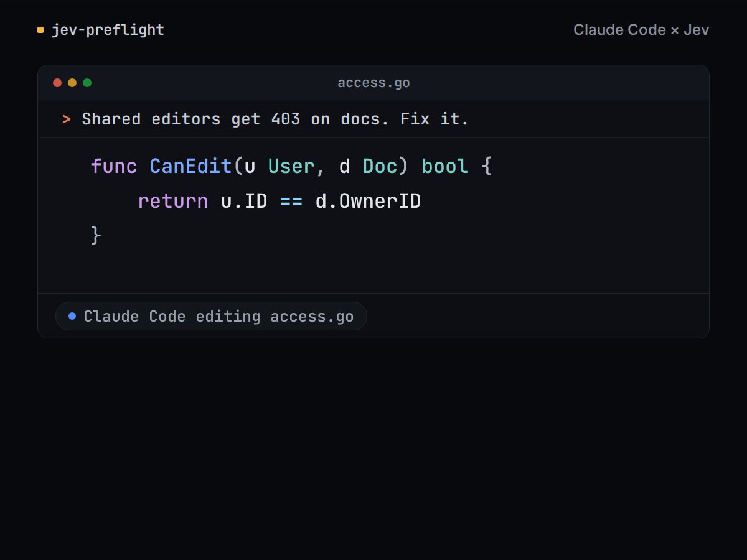This screenshot has height=560, width=747.
Task: Click the 'jev-preflight' project label
Action: tap(108, 30)
